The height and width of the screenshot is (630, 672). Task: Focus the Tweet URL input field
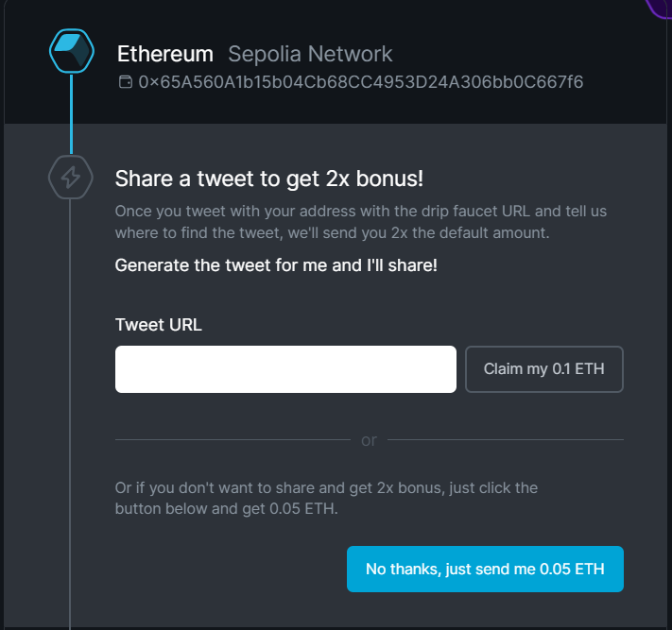pyautogui.click(x=285, y=369)
